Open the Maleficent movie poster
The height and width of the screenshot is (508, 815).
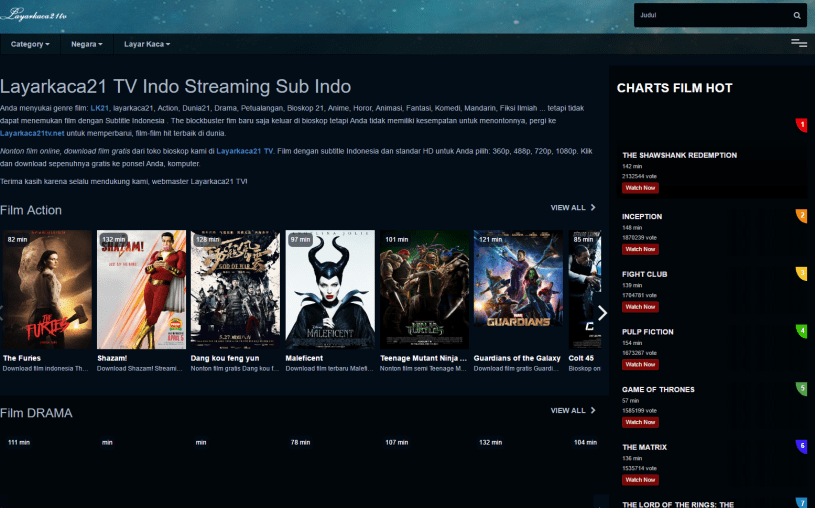(330, 289)
